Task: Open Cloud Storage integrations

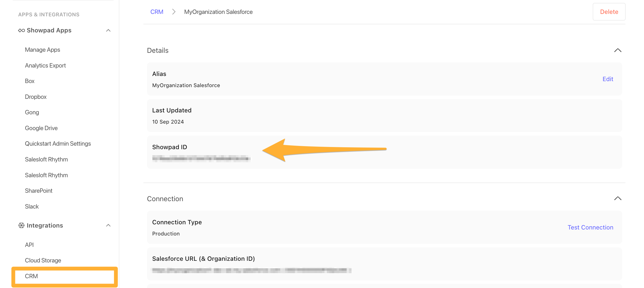Action: (43, 261)
